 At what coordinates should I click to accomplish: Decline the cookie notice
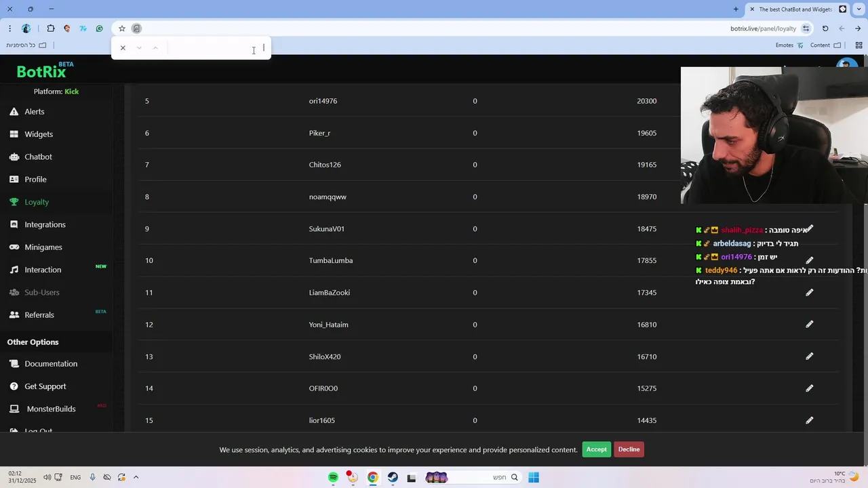click(629, 449)
